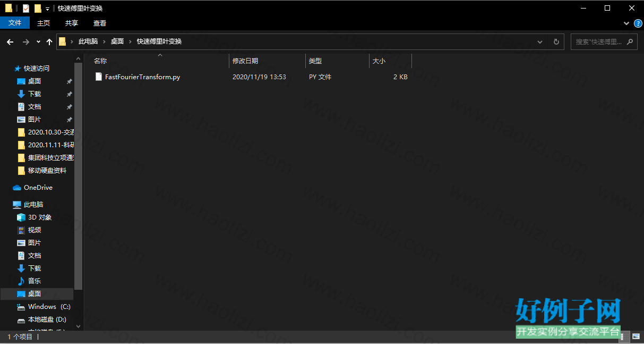This screenshot has width=644, height=344.
Task: Click the 此电脑 computer icon in the sidebar
Action: 17,205
